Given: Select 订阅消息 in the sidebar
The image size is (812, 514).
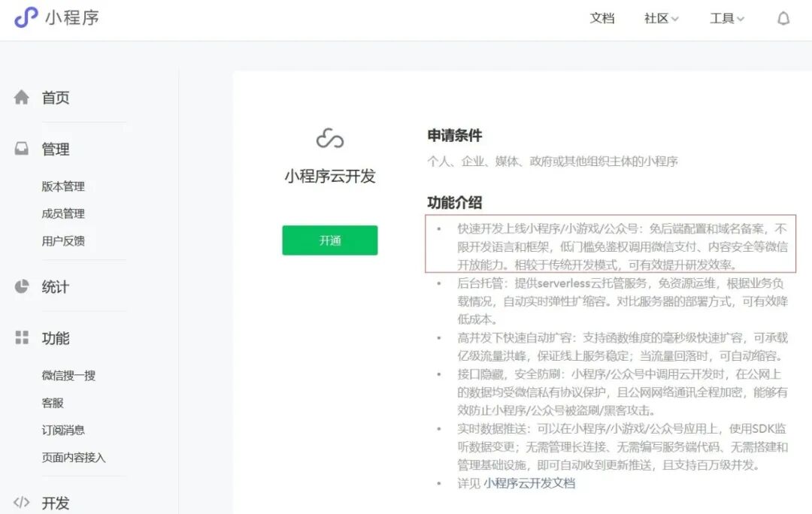Looking at the screenshot, I should tap(62, 430).
